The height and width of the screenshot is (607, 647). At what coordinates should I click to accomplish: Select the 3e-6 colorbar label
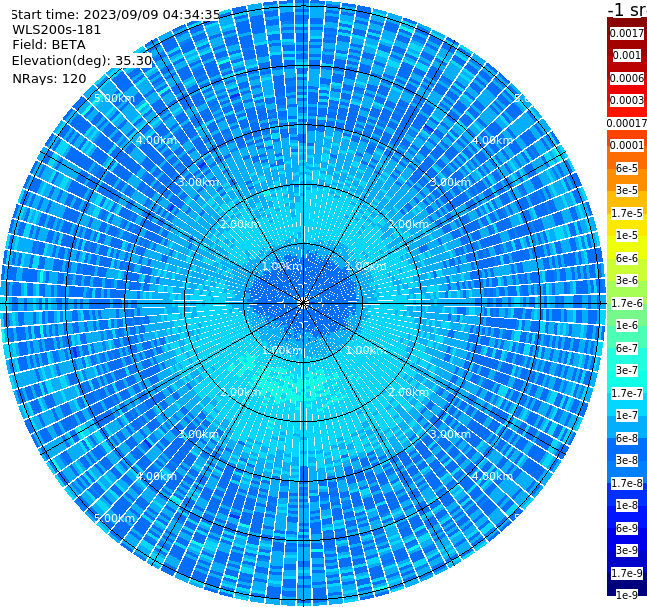point(627,280)
